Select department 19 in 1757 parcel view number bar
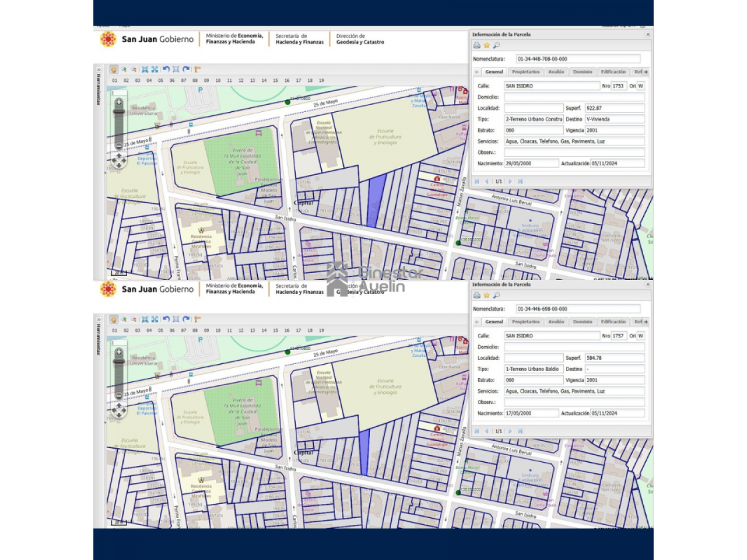 coord(321,331)
